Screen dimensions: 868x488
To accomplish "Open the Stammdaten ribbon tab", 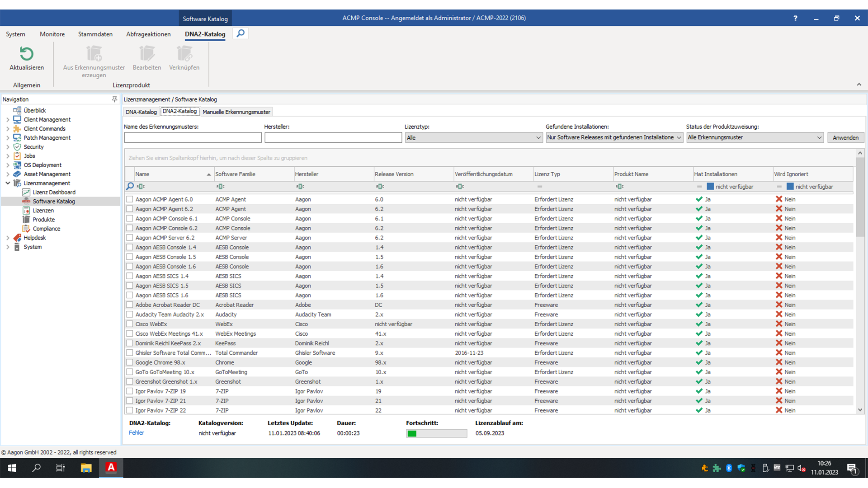I will tap(95, 34).
